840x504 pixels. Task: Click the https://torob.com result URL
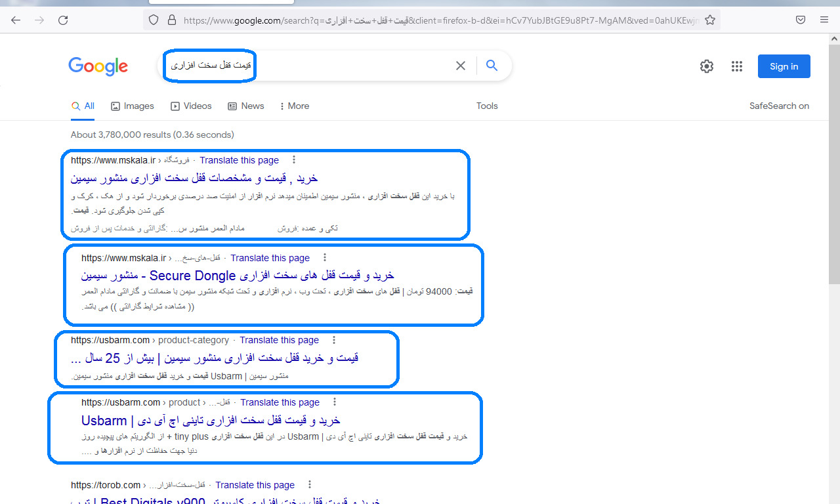[x=106, y=485]
